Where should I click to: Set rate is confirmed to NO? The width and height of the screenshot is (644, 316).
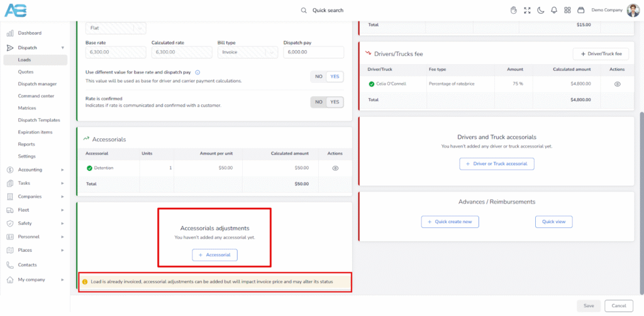319,102
